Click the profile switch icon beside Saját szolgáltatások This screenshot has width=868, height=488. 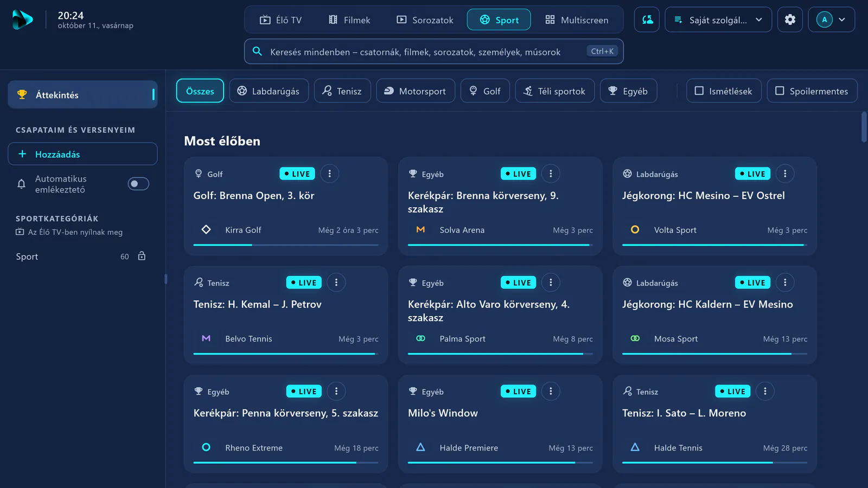point(647,20)
